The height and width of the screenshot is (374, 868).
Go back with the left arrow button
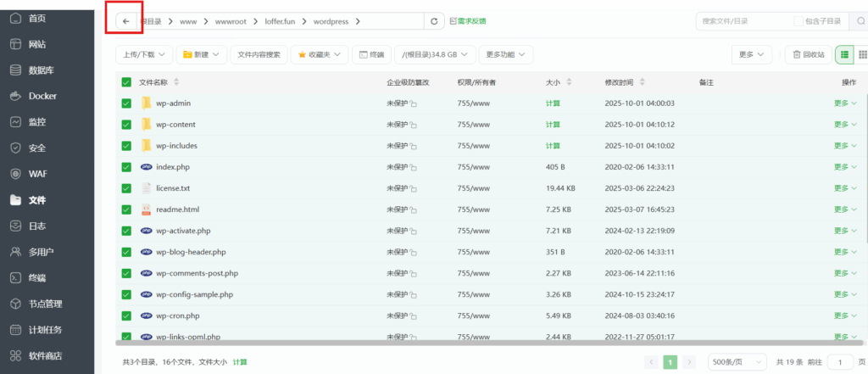[x=126, y=21]
